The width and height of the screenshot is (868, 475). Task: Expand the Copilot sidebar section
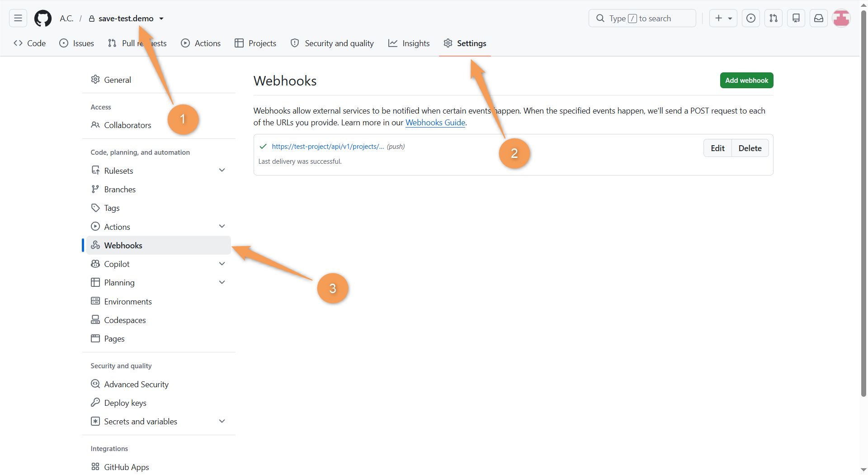click(222, 264)
